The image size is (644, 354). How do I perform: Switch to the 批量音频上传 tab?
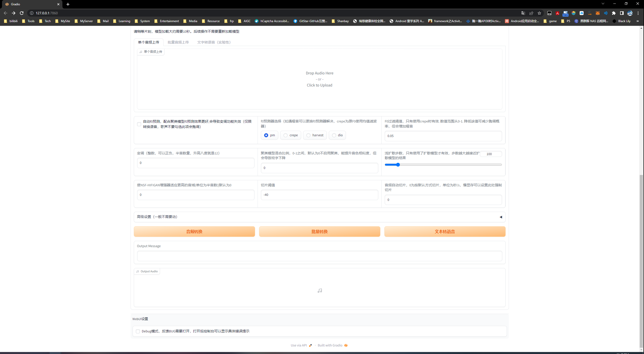[x=178, y=42]
